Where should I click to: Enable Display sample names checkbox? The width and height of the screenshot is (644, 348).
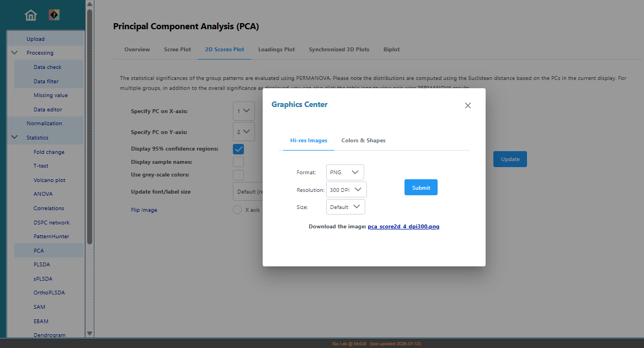pyautogui.click(x=238, y=162)
